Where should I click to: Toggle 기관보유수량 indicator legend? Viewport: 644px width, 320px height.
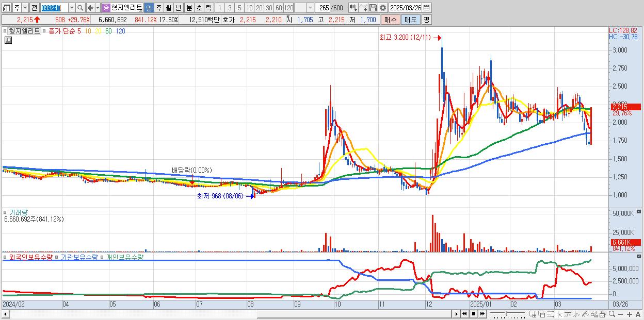(79, 257)
